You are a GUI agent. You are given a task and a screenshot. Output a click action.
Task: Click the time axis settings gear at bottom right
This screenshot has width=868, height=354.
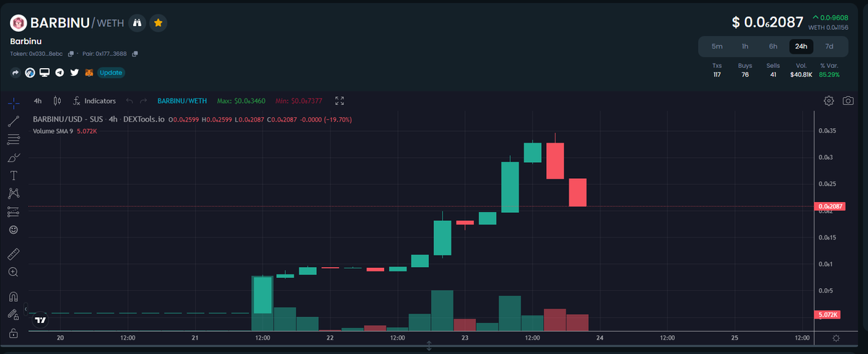(837, 338)
